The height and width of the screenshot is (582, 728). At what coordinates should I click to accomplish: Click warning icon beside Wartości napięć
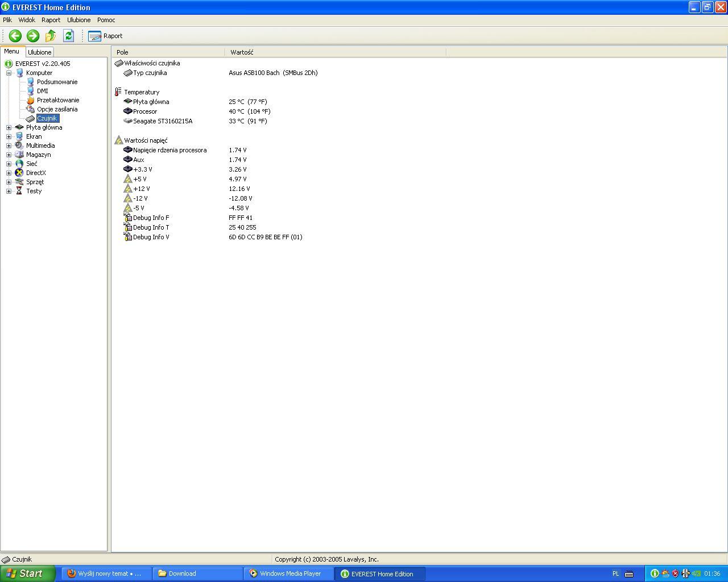tap(118, 140)
